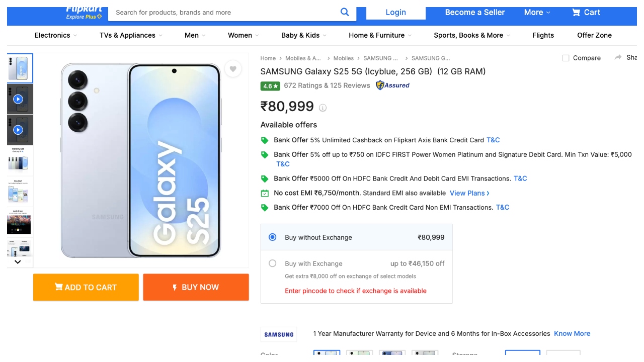Open the Offer Zone menu item
644x362 pixels.
click(x=594, y=35)
